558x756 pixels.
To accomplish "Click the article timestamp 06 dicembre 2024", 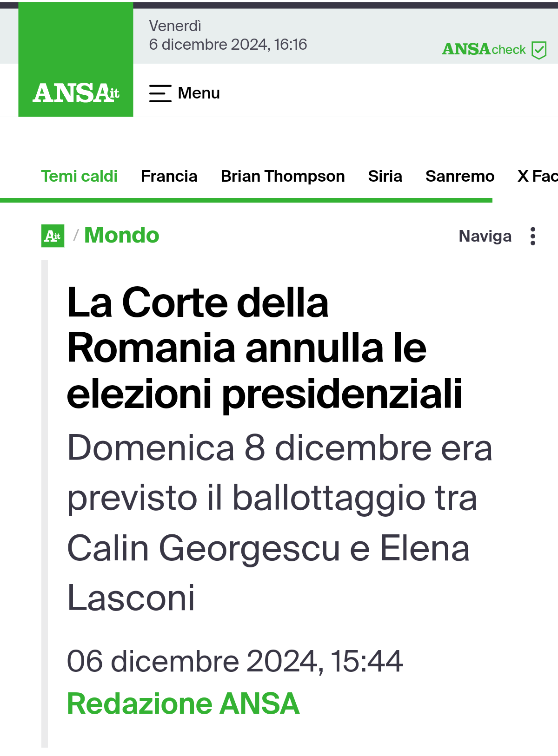I will (x=235, y=661).
